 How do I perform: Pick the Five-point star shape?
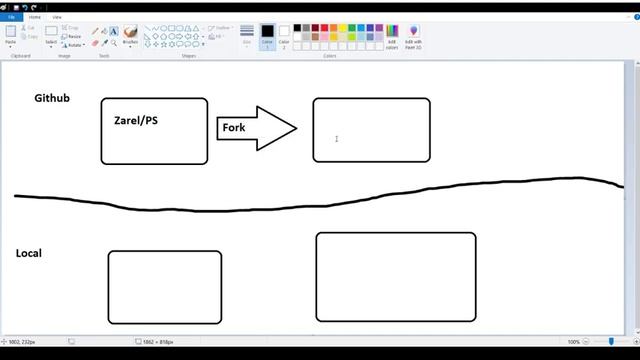point(164,44)
